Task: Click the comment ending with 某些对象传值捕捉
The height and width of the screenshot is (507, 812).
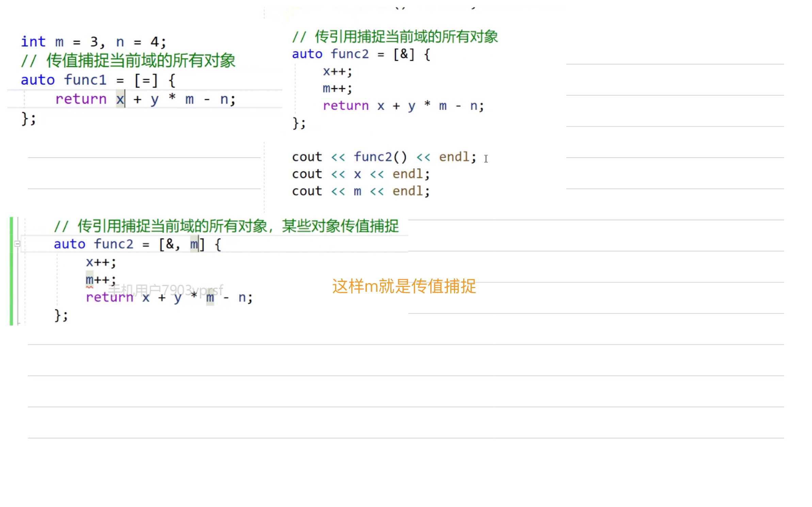Action: [226, 226]
